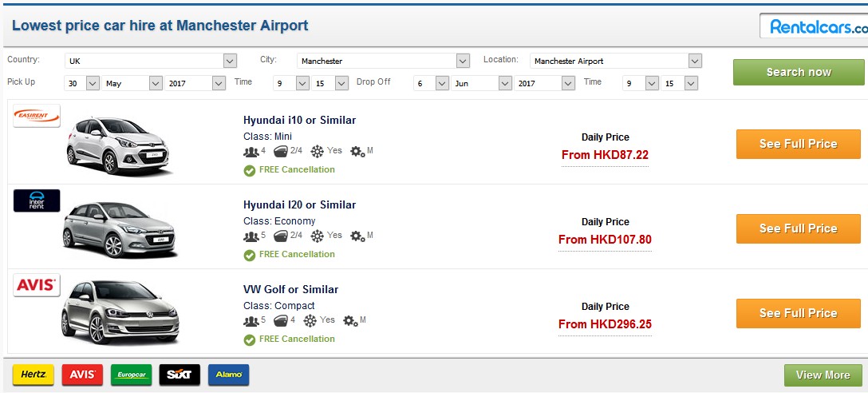Click the Hyundai i10 car thumbnail
This screenshot has height=393, width=868.
(x=117, y=145)
